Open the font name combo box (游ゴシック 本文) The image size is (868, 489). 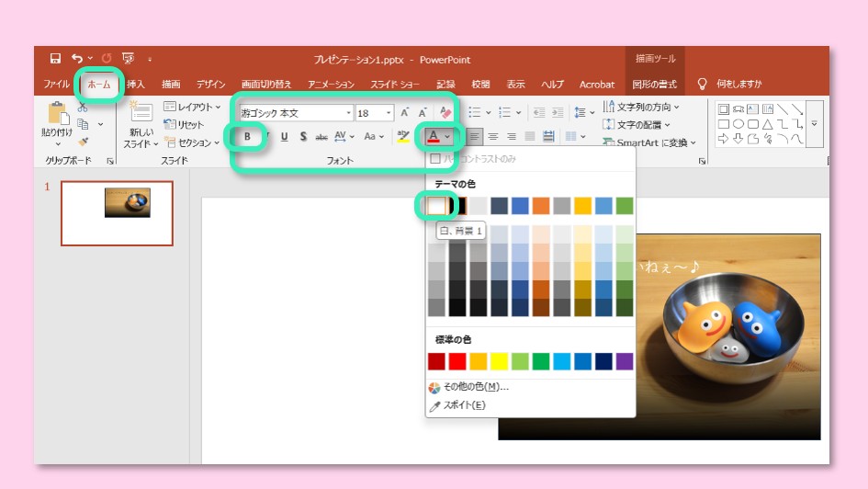296,113
